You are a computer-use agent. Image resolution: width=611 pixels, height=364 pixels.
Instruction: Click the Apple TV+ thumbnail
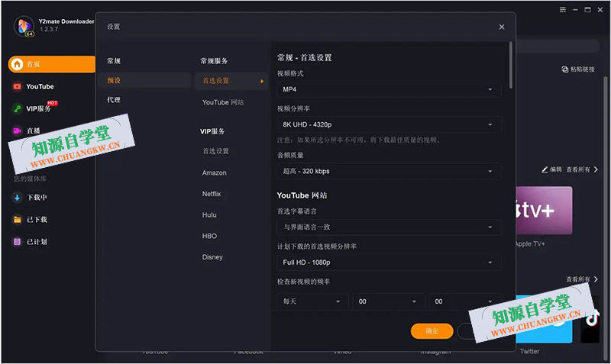[544, 211]
